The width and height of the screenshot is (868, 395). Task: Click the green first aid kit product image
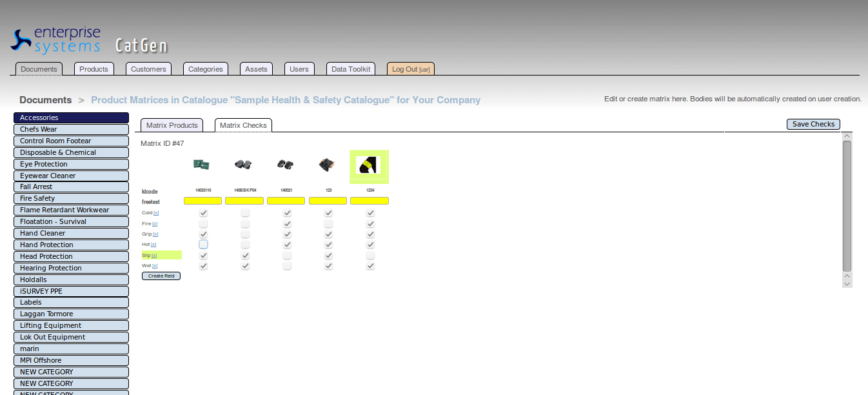tap(201, 165)
